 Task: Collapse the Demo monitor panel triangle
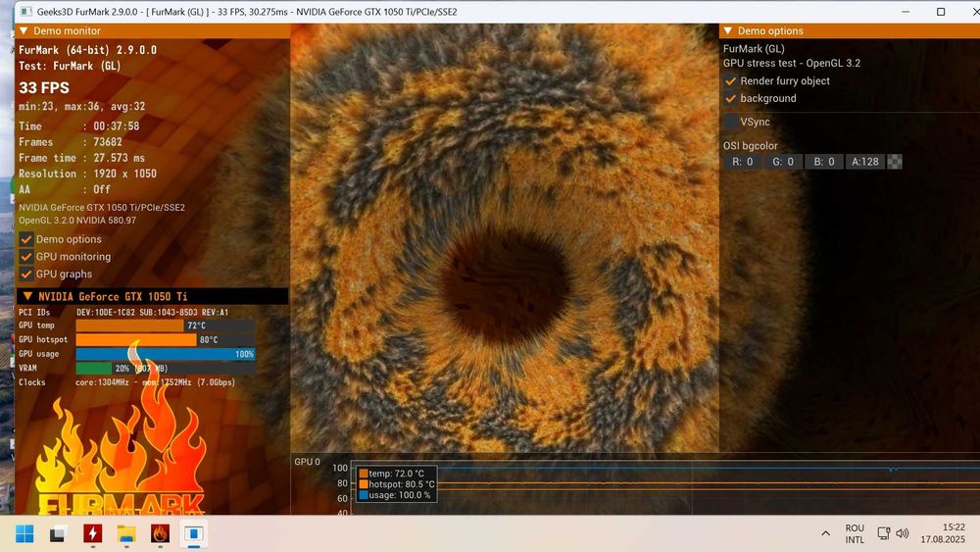click(24, 30)
